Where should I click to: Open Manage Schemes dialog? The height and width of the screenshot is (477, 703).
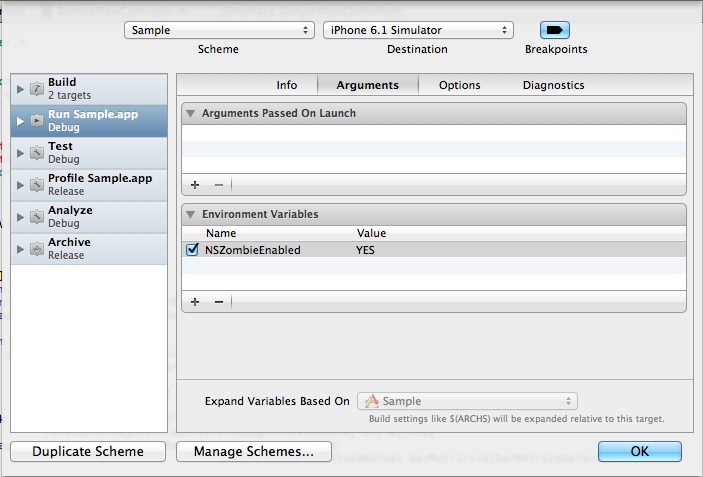(254, 451)
